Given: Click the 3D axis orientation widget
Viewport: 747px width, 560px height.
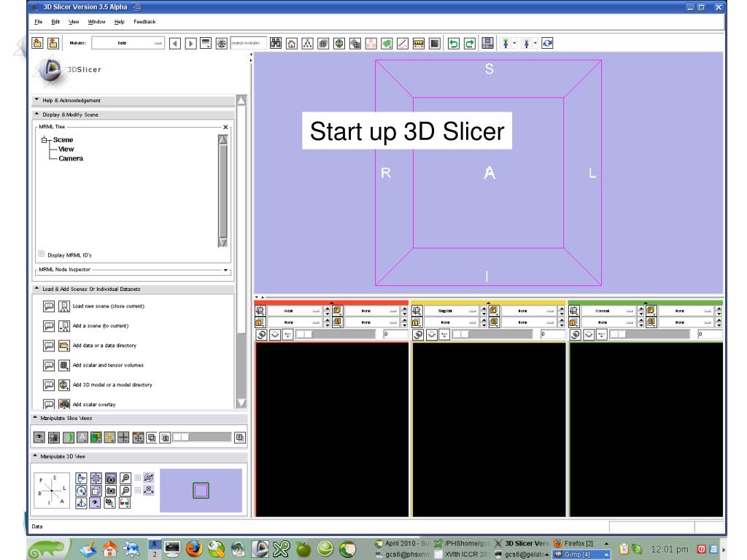Looking at the screenshot, I should [52, 491].
